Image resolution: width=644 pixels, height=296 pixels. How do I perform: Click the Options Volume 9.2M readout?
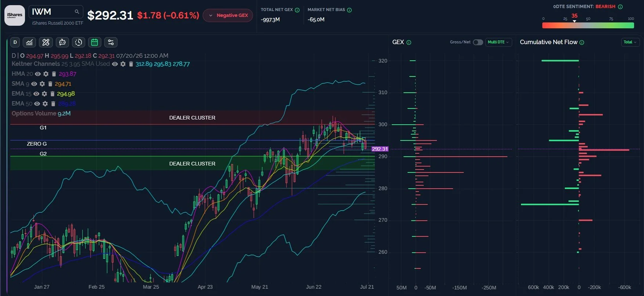click(41, 114)
